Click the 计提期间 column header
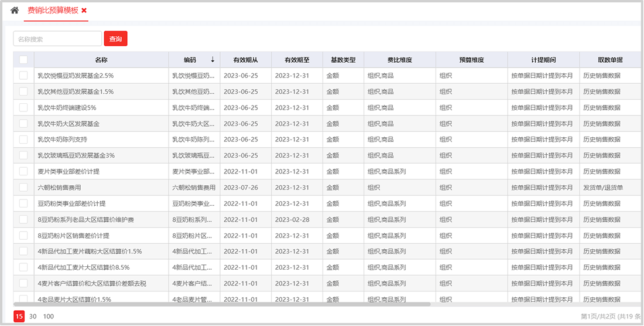The image size is (644, 326). tap(543, 60)
